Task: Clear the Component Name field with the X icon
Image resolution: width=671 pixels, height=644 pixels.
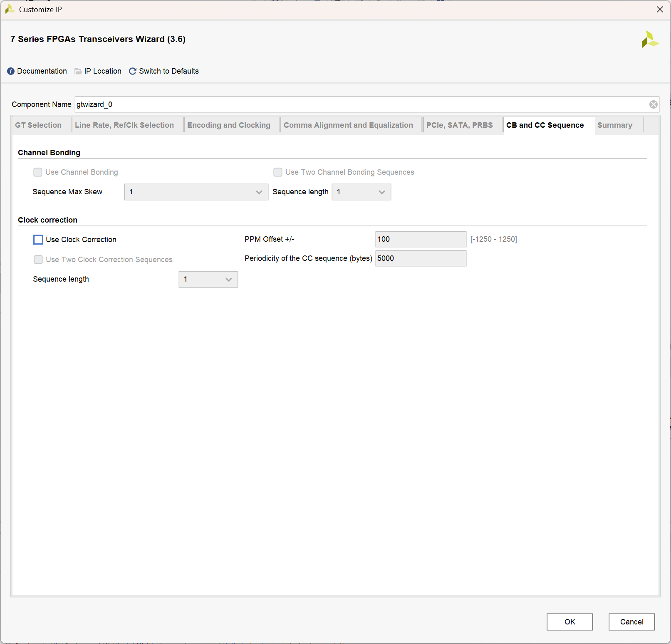Action: click(x=654, y=104)
